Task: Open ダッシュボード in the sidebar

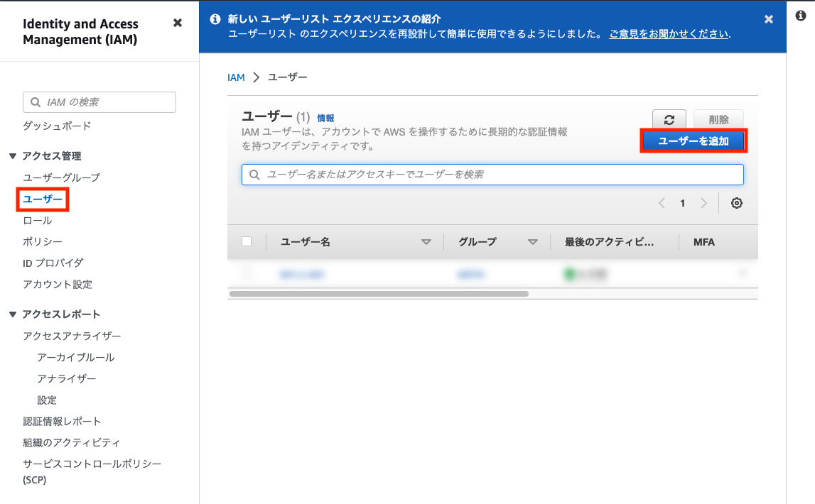Action: pyautogui.click(x=57, y=126)
